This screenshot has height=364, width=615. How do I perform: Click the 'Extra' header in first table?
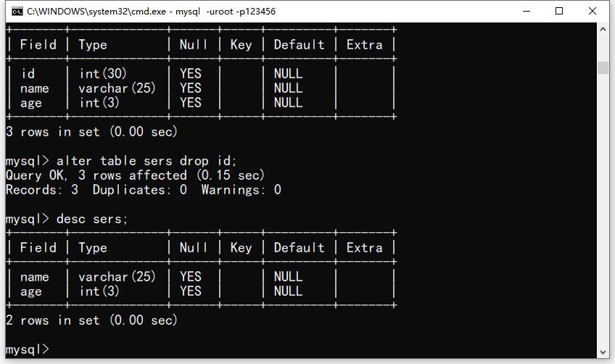(x=364, y=45)
